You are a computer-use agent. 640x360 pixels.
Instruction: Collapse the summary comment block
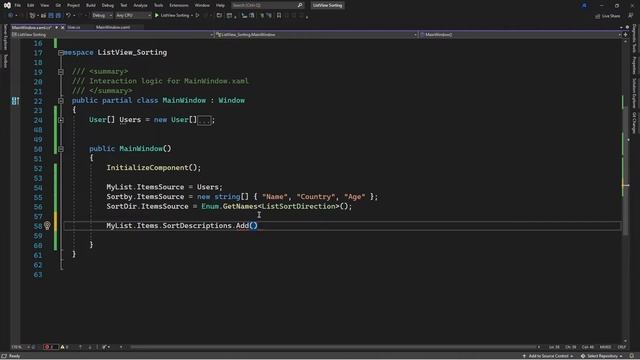pyautogui.click(x=61, y=72)
